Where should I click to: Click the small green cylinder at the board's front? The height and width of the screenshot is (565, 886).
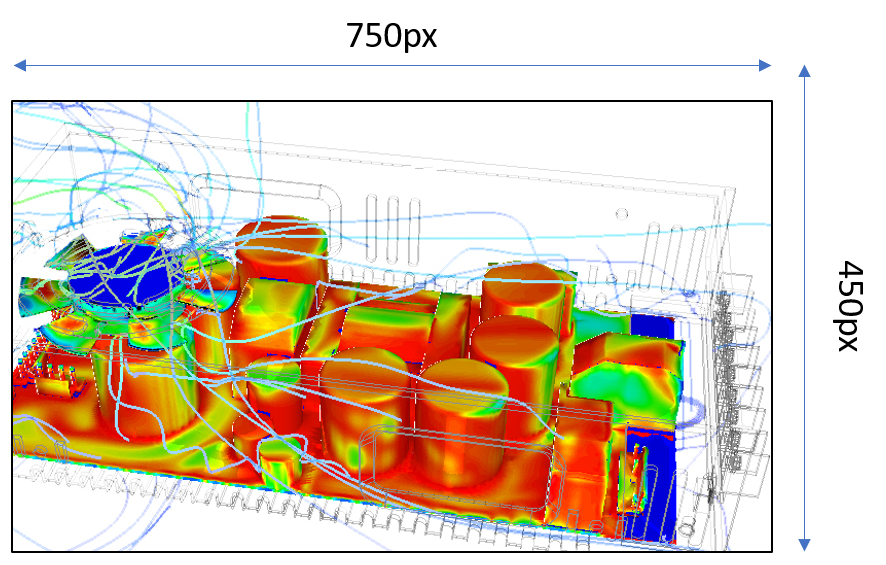click(x=281, y=460)
